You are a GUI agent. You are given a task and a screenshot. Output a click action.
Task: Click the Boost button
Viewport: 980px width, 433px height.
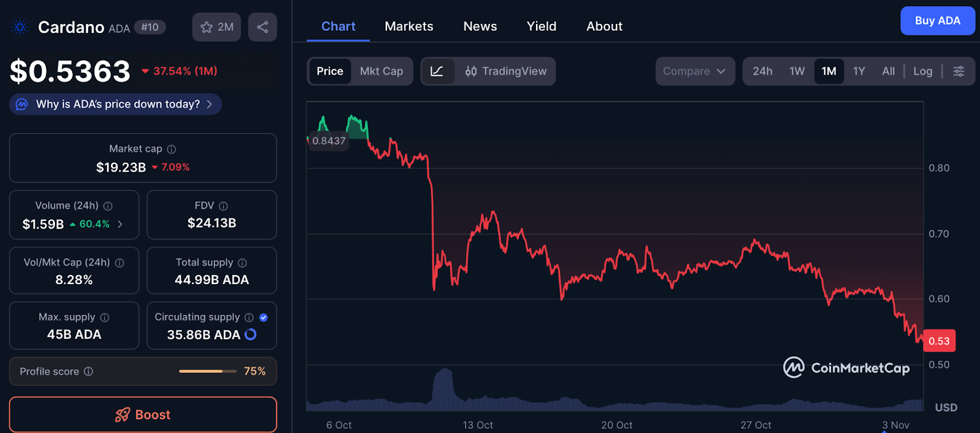tap(143, 415)
